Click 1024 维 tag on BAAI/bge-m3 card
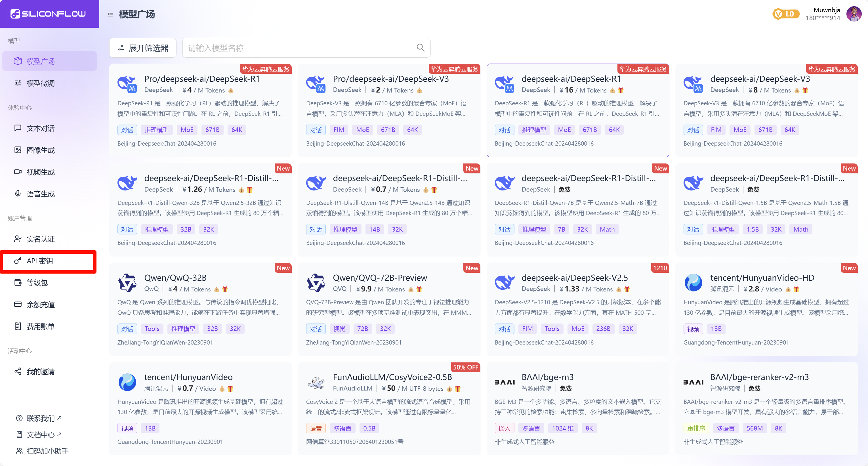Screen dimensions: 868x466 [563, 428]
